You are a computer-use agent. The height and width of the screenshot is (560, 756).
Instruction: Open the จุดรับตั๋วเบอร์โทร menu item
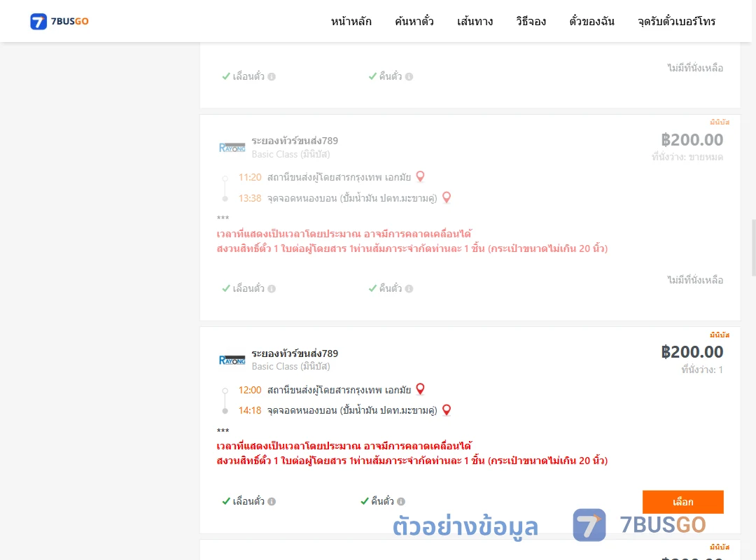click(676, 21)
